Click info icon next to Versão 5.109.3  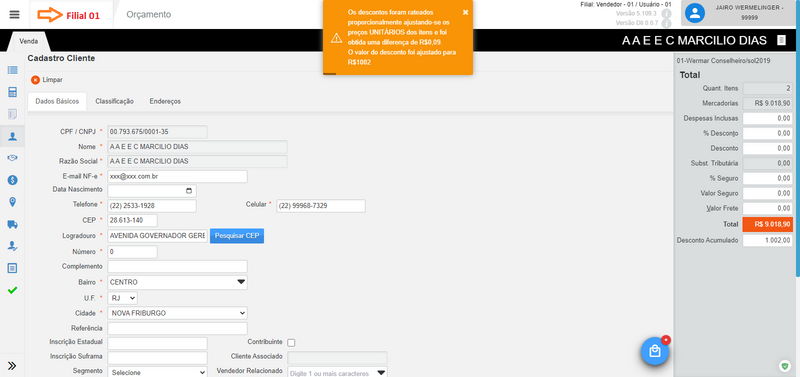click(666, 14)
